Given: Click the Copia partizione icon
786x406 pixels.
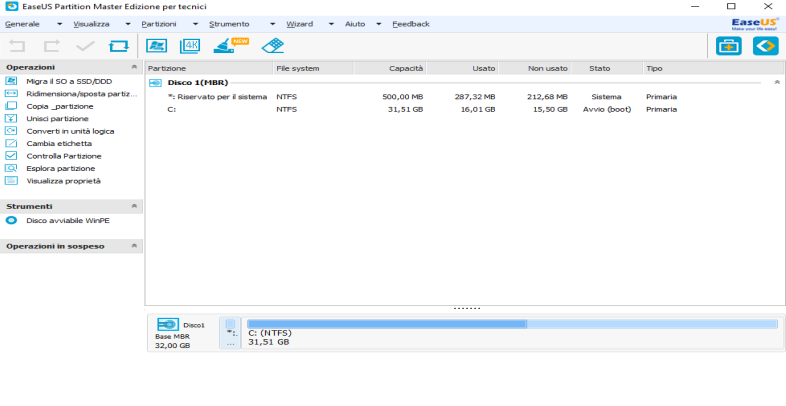Looking at the screenshot, I should 11,106.
